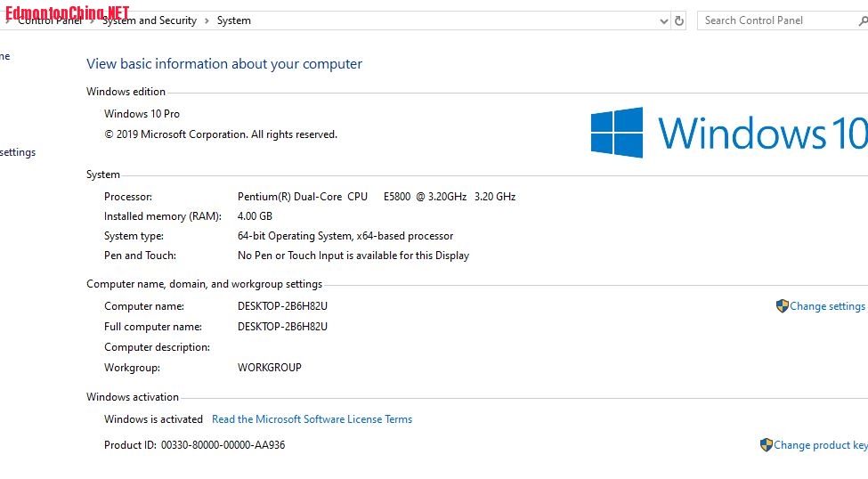Screen dimensions: 868x479
Task: Expand chevron after System and Security
Action: point(207,21)
